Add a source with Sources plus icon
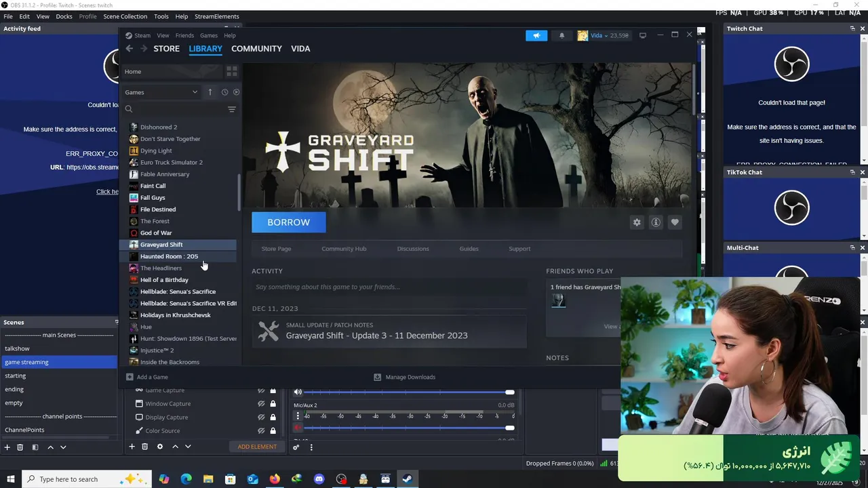Viewport: 868px width, 488px height. 132,447
